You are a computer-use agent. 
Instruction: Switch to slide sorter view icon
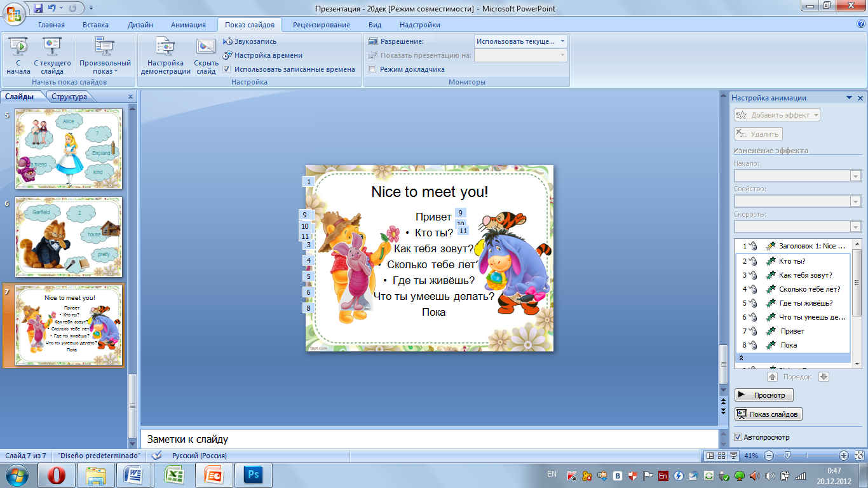pyautogui.click(x=722, y=456)
